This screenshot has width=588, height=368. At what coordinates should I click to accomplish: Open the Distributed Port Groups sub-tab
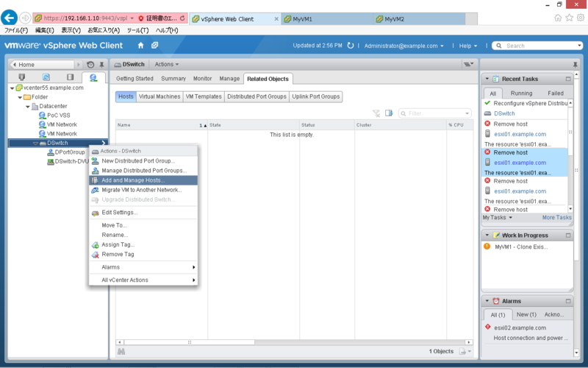tap(257, 96)
